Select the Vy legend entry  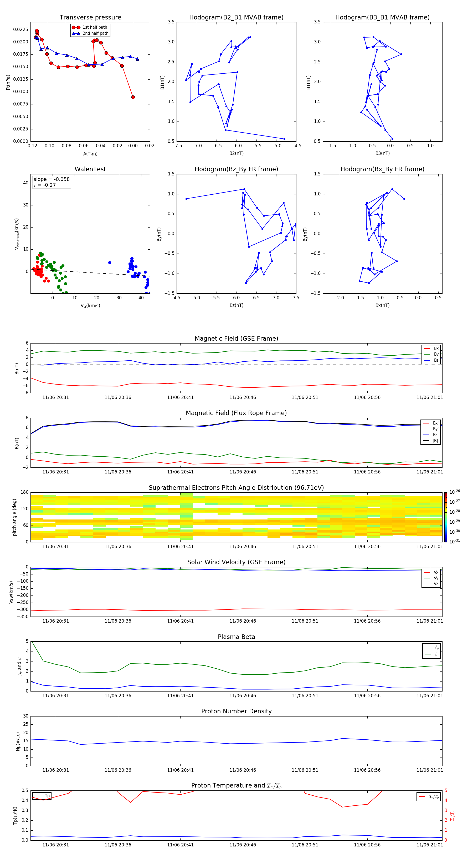pyautogui.click(x=431, y=578)
